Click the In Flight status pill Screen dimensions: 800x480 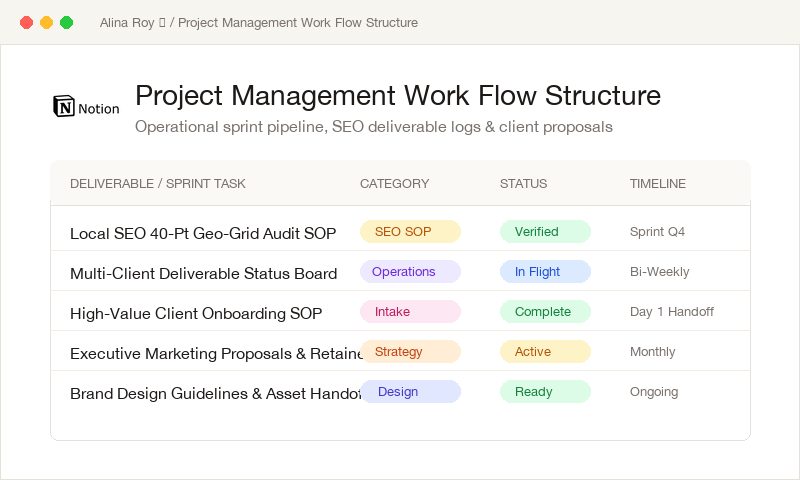tap(545, 271)
